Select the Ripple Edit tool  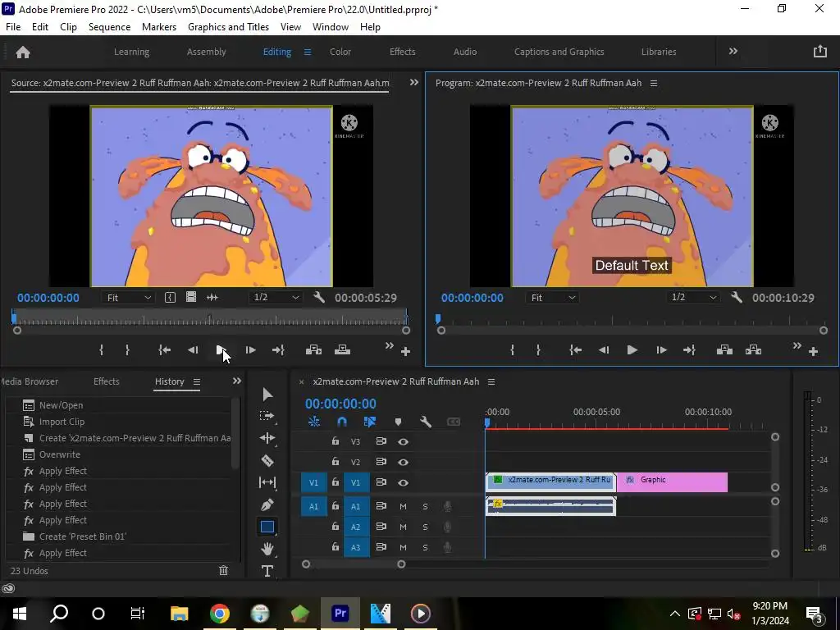click(x=267, y=438)
